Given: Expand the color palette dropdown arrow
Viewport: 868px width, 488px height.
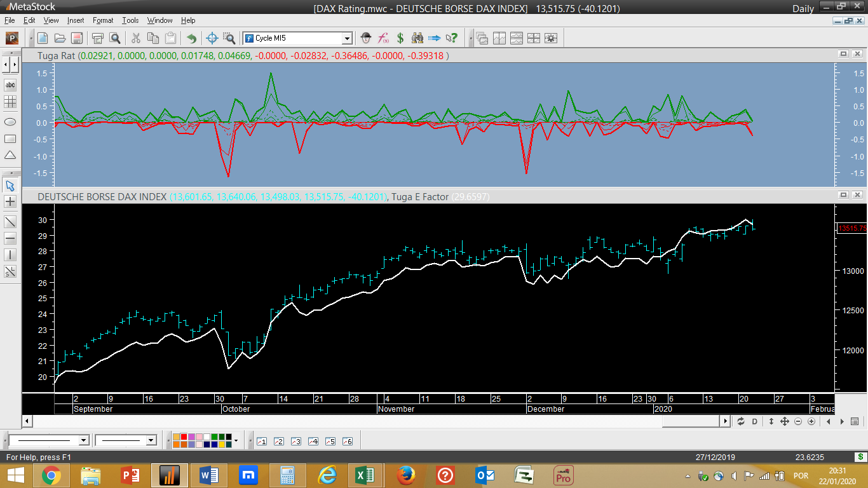Looking at the screenshot, I should (x=236, y=440).
